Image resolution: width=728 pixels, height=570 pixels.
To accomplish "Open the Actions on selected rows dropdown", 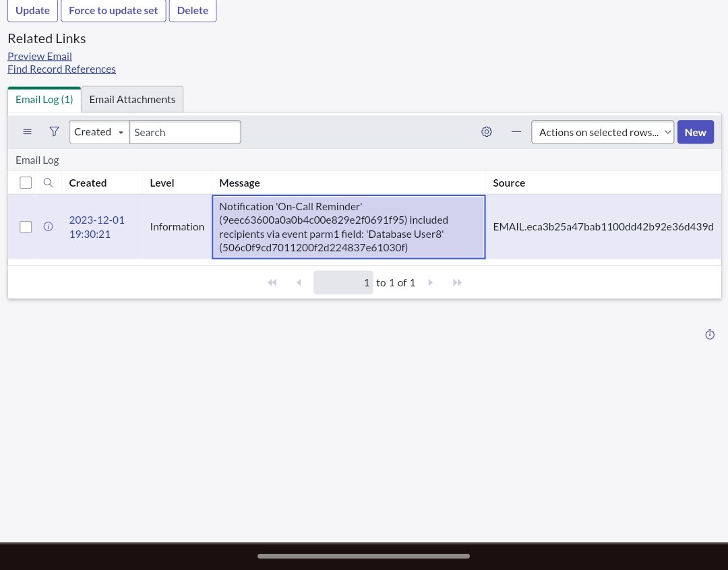I will [x=602, y=131].
